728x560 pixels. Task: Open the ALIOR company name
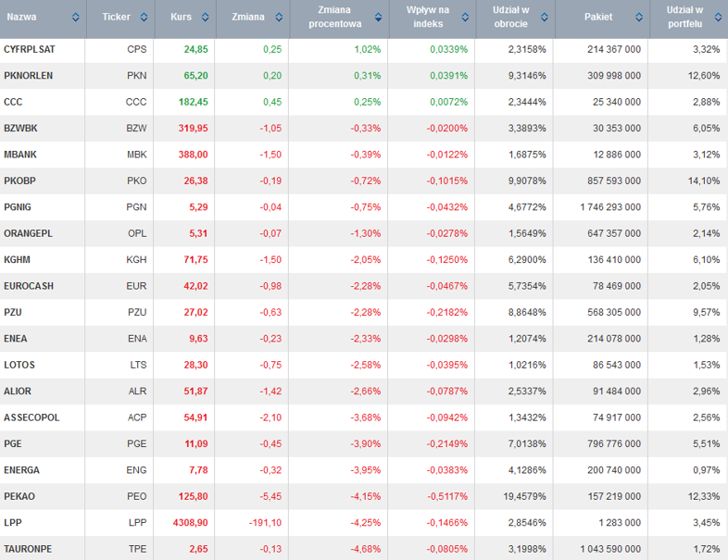18,392
